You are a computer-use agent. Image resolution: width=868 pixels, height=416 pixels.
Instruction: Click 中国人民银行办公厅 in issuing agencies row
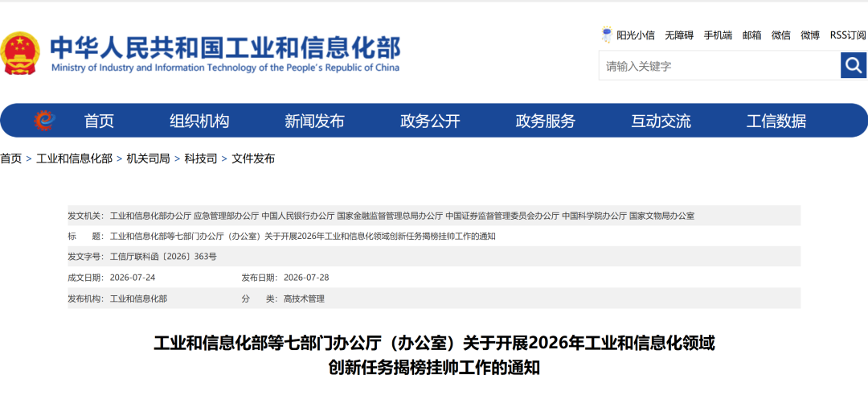click(x=298, y=216)
